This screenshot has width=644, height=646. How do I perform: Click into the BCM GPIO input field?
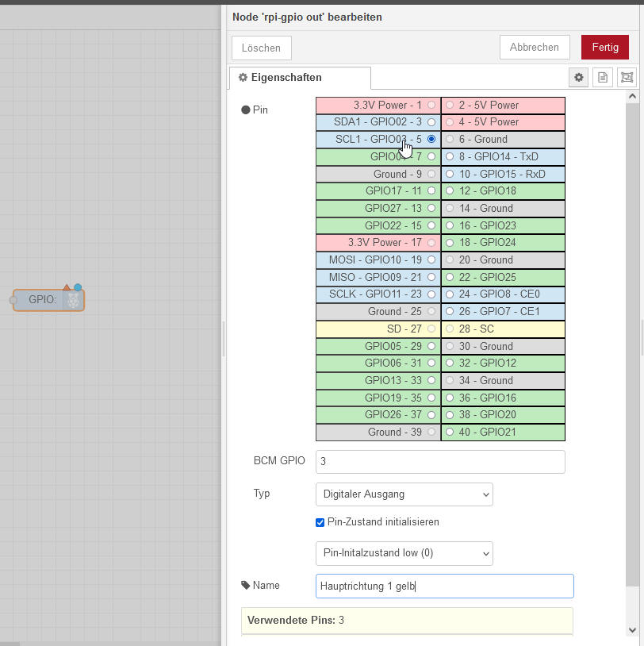pos(440,461)
